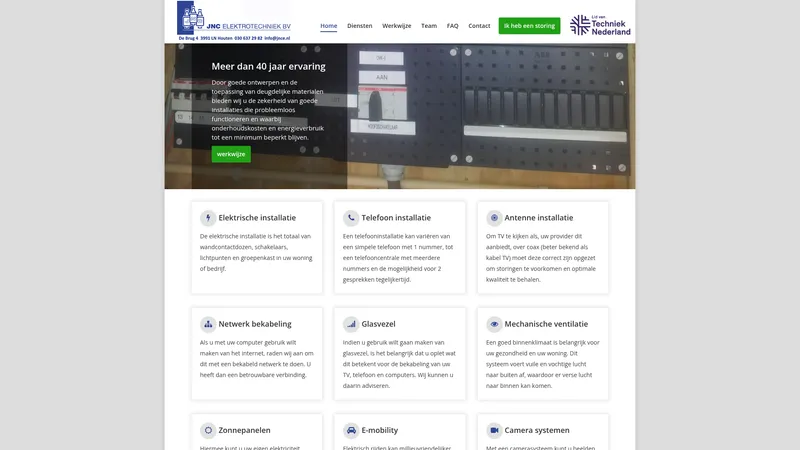Image resolution: width=800 pixels, height=450 pixels.
Task: Click the description text under Telefoon installatie
Action: click(x=398, y=258)
